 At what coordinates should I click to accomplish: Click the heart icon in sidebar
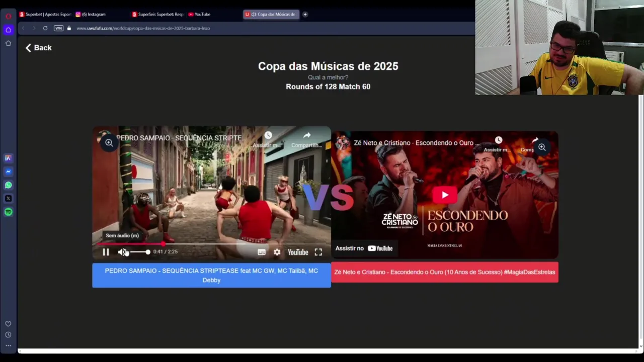click(x=8, y=324)
